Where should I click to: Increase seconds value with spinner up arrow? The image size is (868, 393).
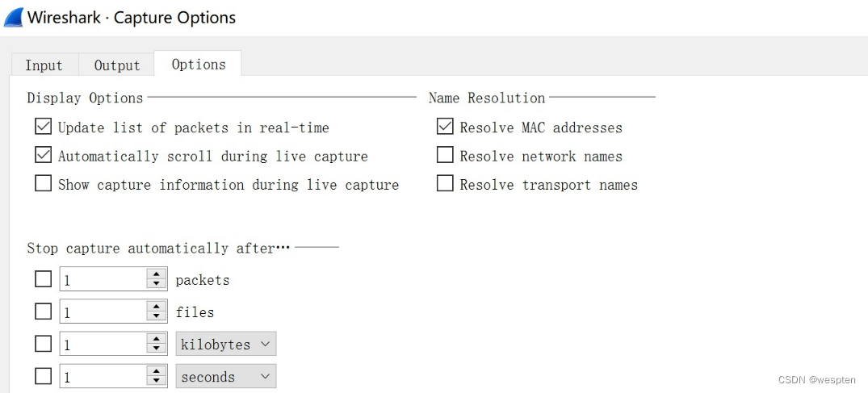coord(157,372)
